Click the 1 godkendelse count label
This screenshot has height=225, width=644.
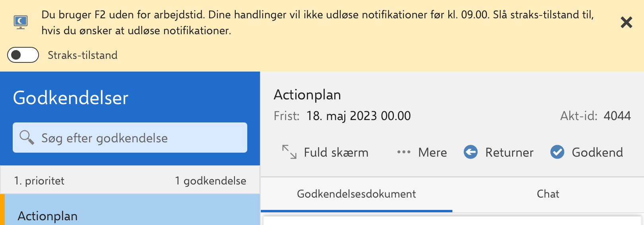pos(210,181)
